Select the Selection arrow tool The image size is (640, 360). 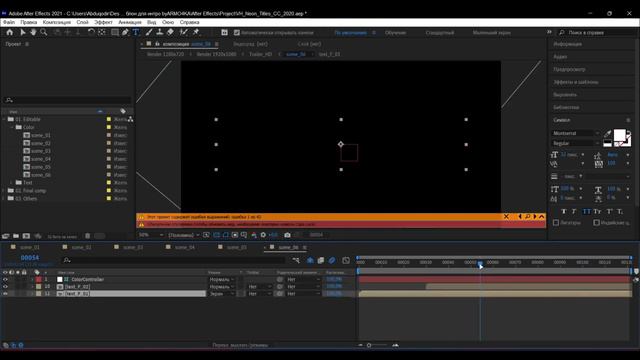point(23,32)
